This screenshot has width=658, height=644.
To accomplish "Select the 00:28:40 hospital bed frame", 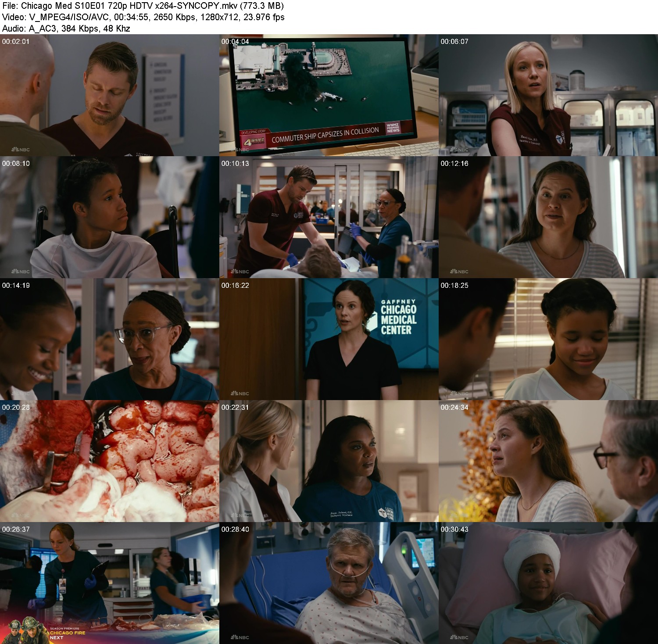I will [329, 583].
